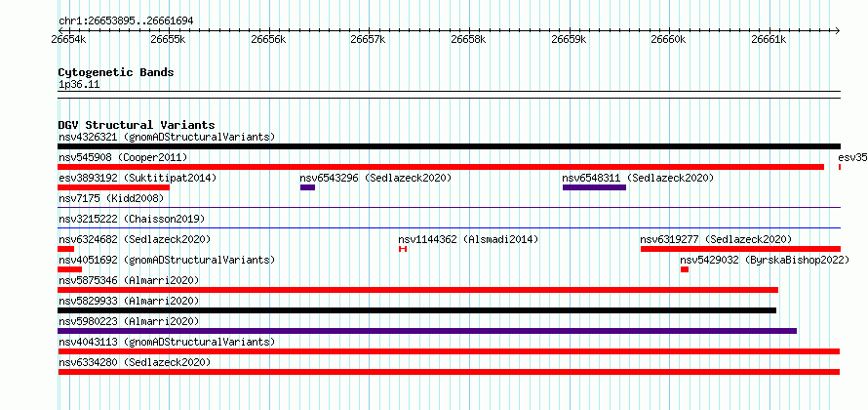The image size is (868, 410).
Task: Click the nsv5980223 Almarri2020 purple bar
Action: [427, 331]
